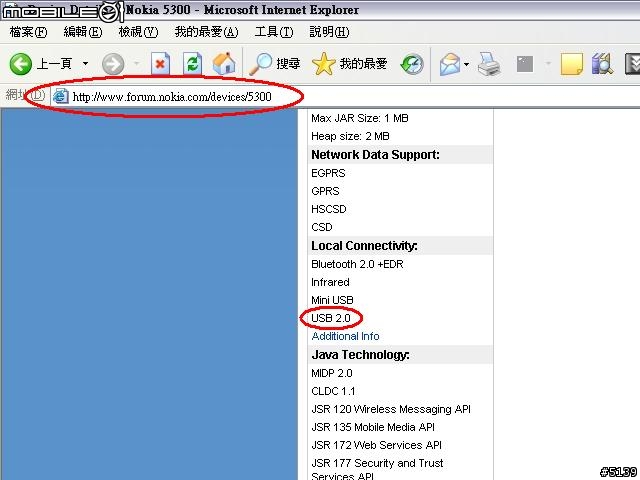Click the Stop page loading icon
The height and width of the screenshot is (480, 640).
coord(160,64)
